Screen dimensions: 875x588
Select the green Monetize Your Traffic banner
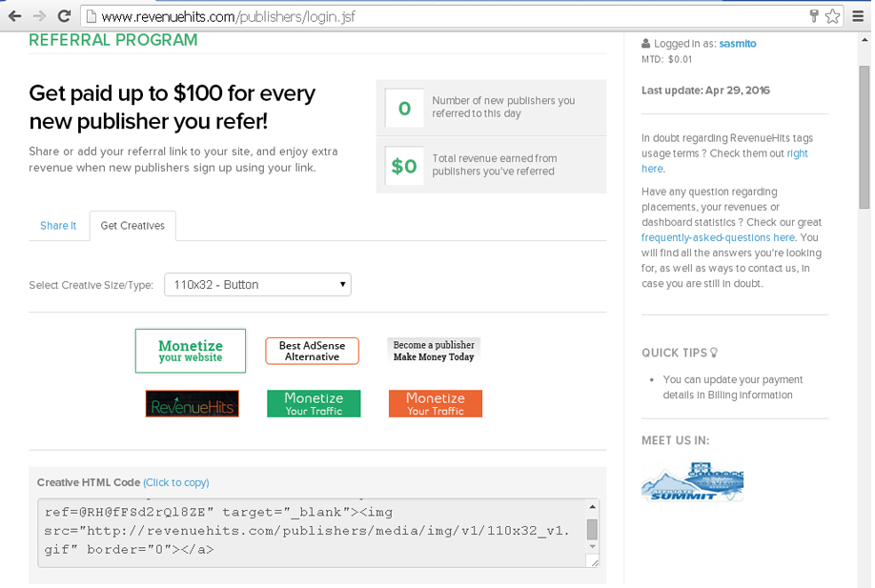(x=314, y=403)
